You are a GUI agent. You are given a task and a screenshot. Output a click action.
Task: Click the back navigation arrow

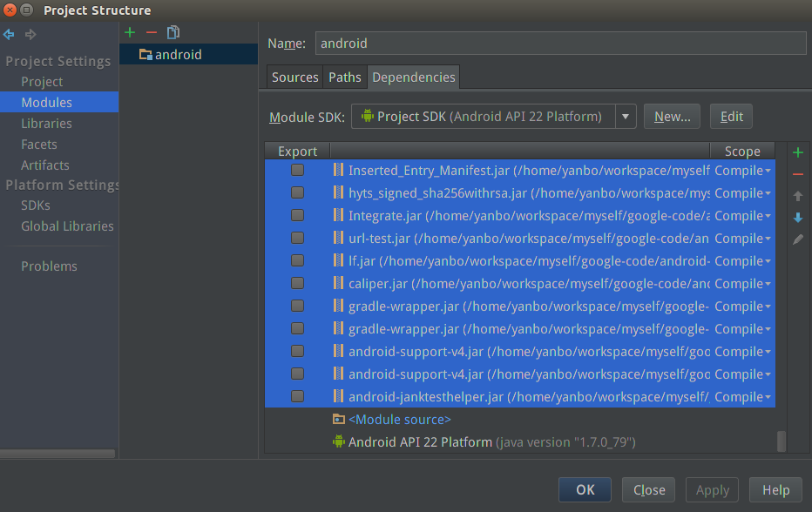click(9, 35)
